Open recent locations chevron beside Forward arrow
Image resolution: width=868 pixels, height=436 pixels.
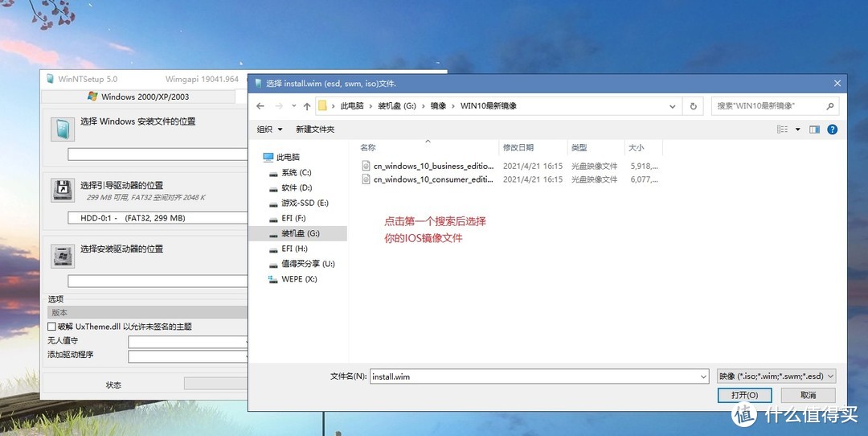click(x=293, y=106)
